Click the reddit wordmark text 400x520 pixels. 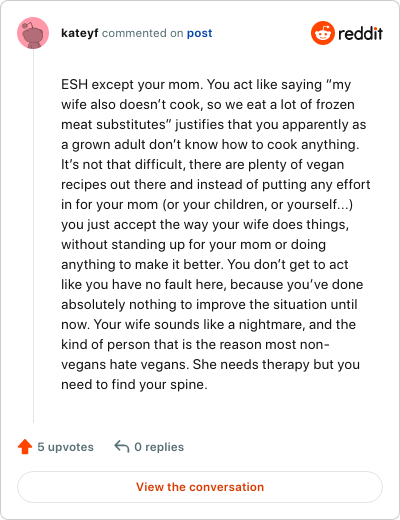click(360, 33)
